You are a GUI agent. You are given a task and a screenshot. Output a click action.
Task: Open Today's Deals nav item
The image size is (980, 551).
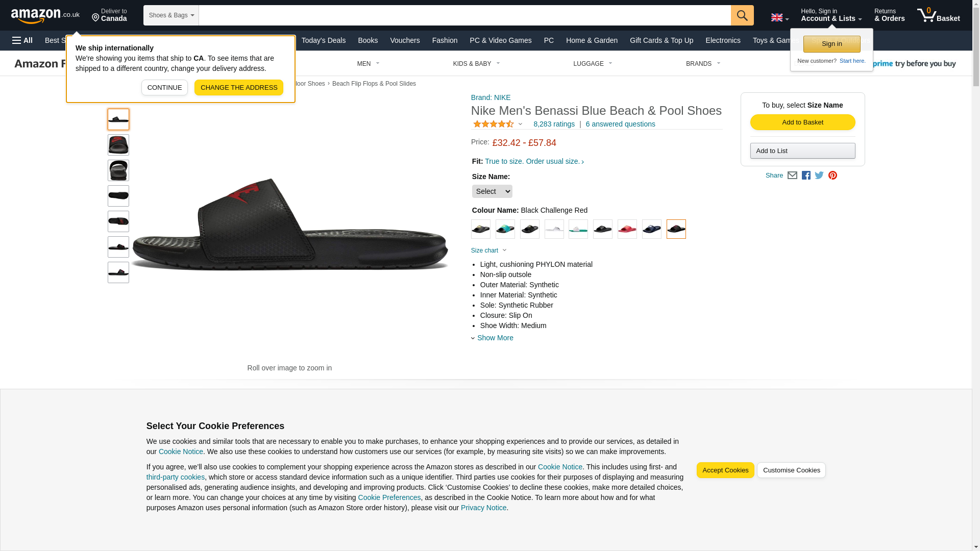point(323,40)
